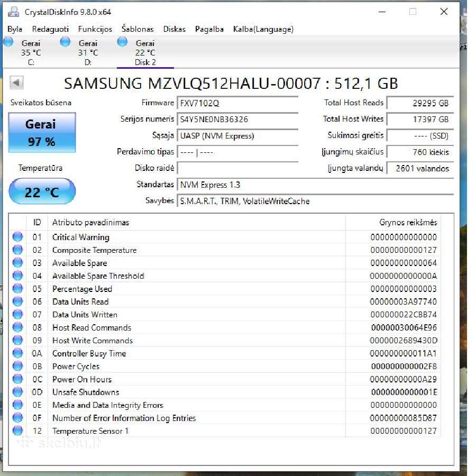This screenshot has width=476, height=476.
Task: Open the Kalba(Language) menu
Action: tap(263, 29)
